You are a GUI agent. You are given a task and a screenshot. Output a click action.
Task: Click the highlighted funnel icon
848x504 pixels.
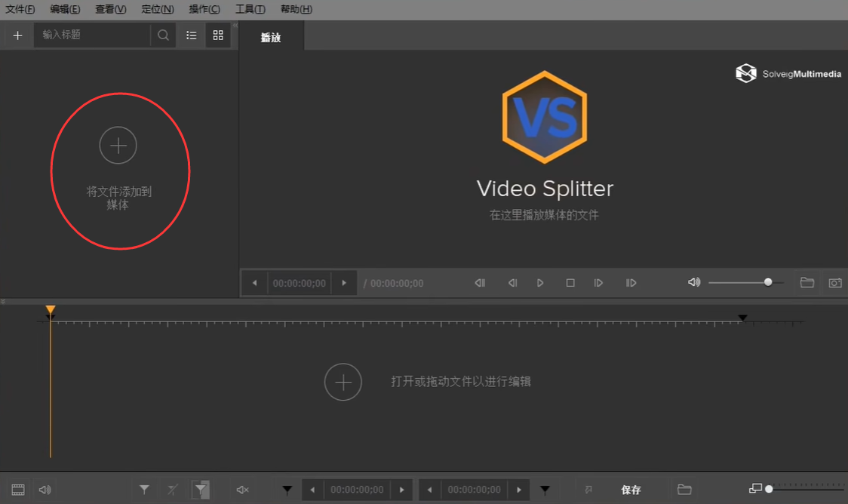[201, 490]
